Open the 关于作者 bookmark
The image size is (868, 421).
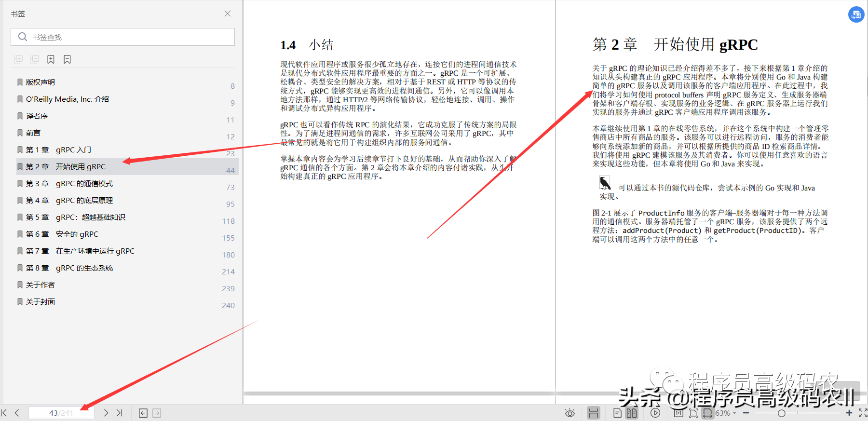[x=41, y=285]
